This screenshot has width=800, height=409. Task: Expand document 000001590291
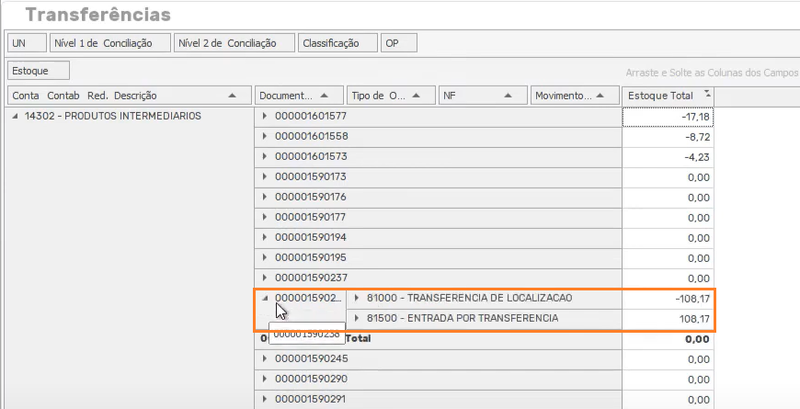tap(264, 399)
